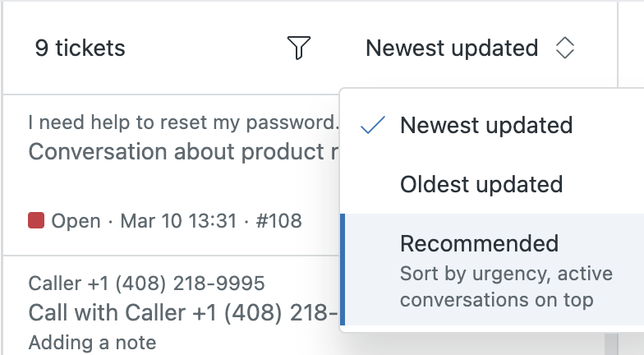This screenshot has height=355, width=644.
Task: Click the Adding a note preview line
Action: 92,342
